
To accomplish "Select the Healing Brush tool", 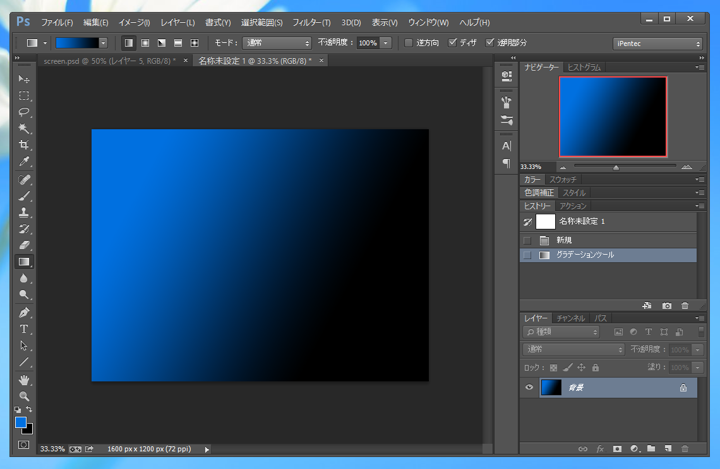I will click(24, 180).
